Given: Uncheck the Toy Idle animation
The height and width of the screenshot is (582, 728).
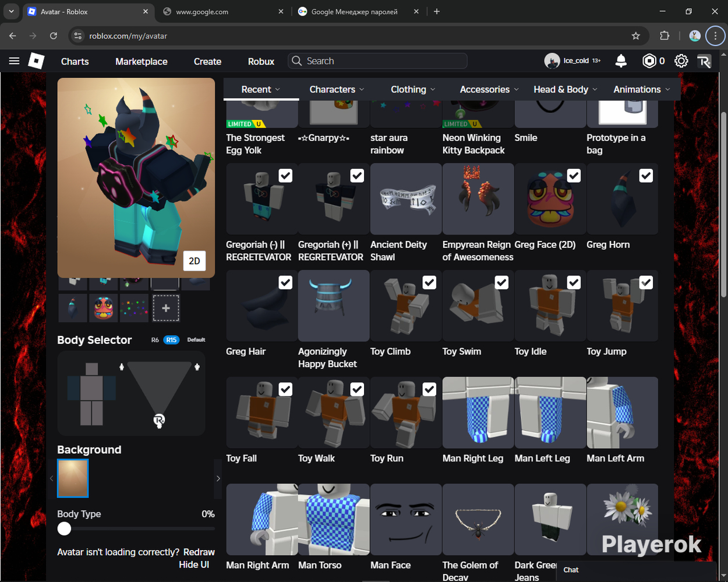Looking at the screenshot, I should 574,282.
